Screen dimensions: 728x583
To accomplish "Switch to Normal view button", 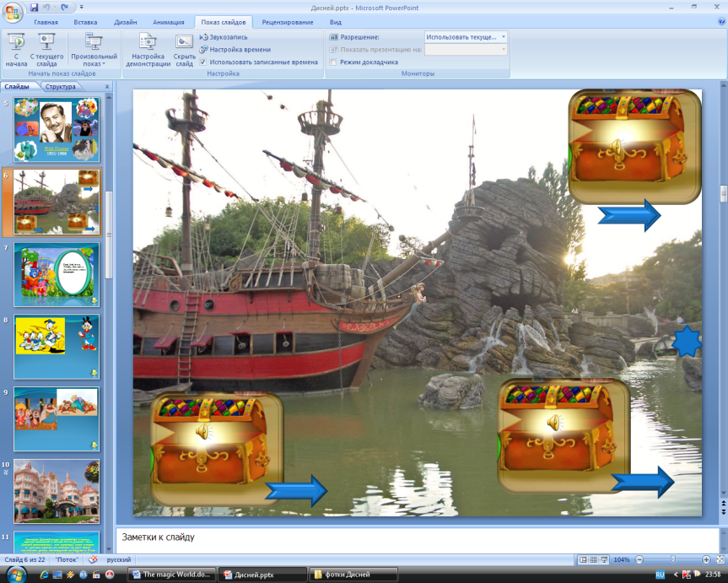I will [583, 559].
